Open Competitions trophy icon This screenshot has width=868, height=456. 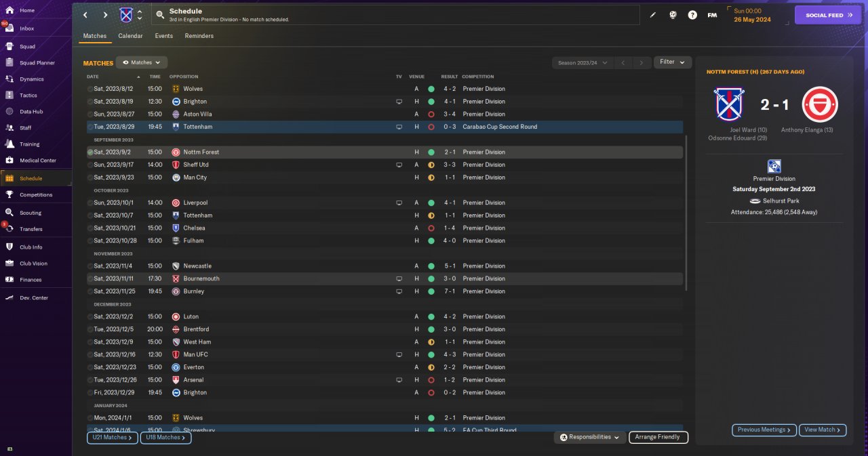9,195
